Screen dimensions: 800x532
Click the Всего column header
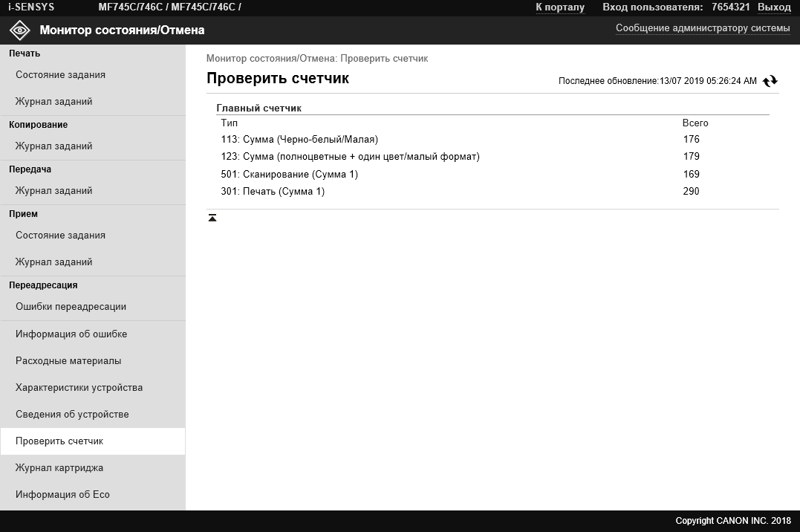(x=695, y=123)
